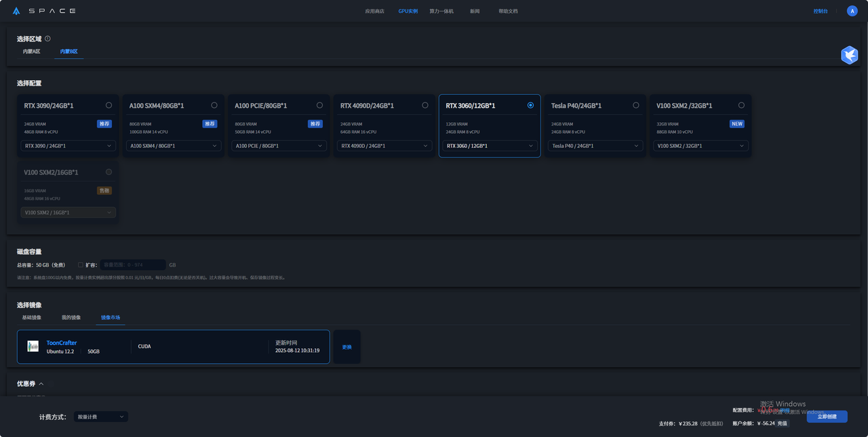The height and width of the screenshot is (437, 868).
Task: Select the Tesla P40/24GB*1 radio button
Action: (x=636, y=105)
